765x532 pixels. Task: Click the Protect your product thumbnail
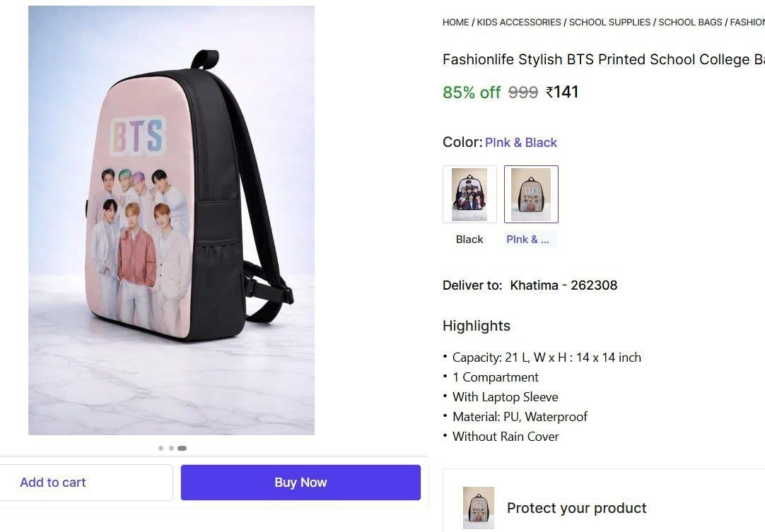coord(478,508)
